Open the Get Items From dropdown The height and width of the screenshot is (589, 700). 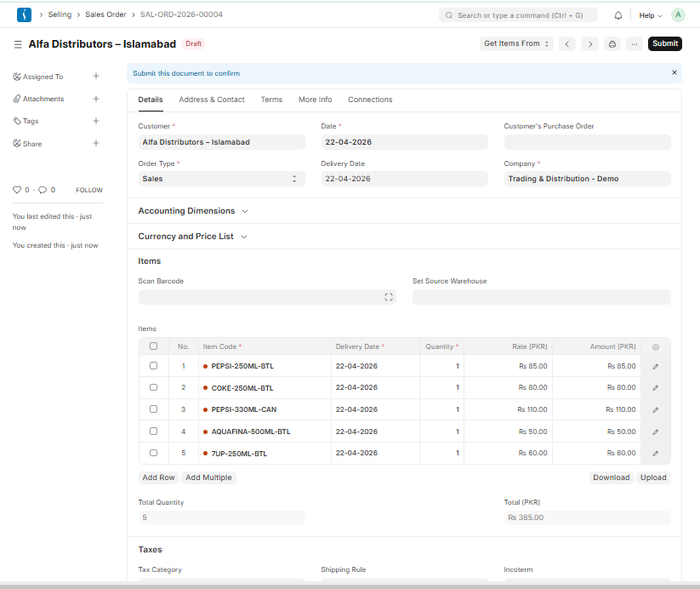(x=516, y=43)
